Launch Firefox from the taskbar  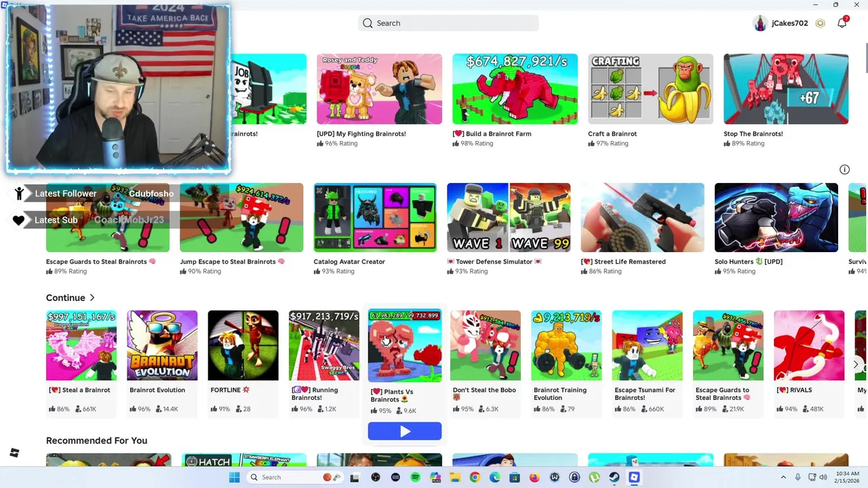pyautogui.click(x=534, y=477)
